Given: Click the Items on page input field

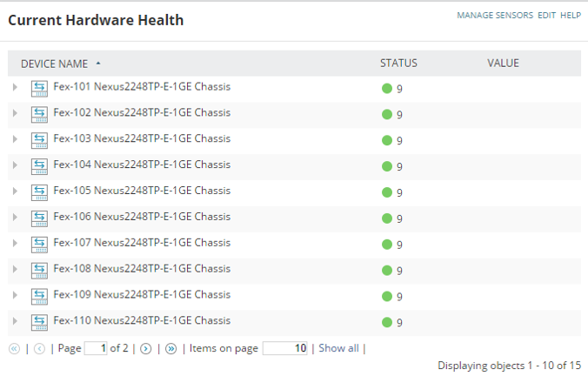Looking at the screenshot, I should click(x=285, y=348).
